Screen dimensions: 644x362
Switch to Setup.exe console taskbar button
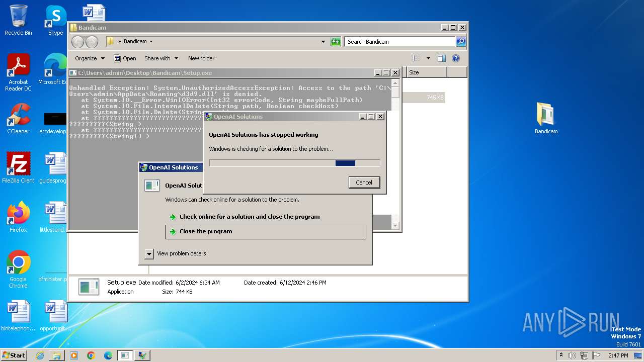point(125,355)
